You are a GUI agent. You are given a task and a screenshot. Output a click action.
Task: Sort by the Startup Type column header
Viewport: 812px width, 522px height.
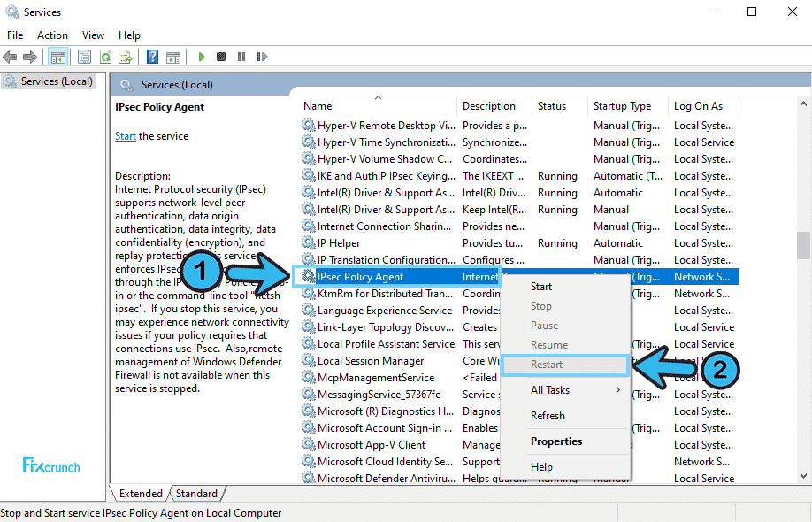click(x=628, y=106)
